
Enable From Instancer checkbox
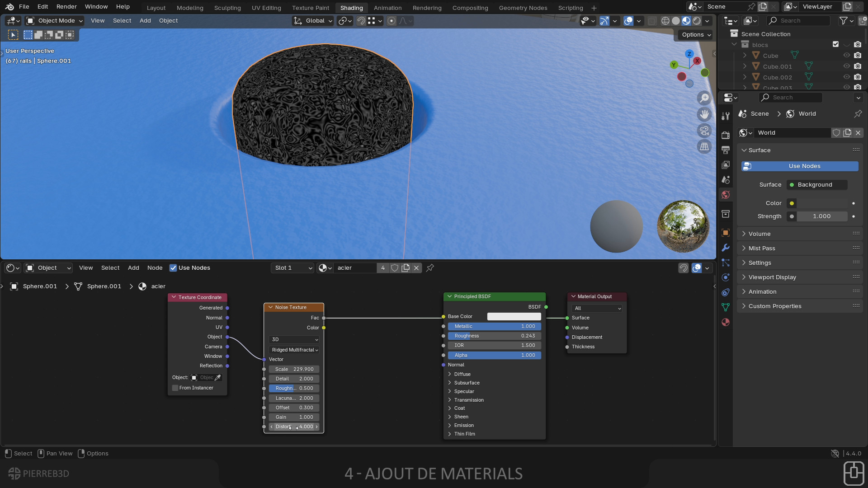(175, 388)
